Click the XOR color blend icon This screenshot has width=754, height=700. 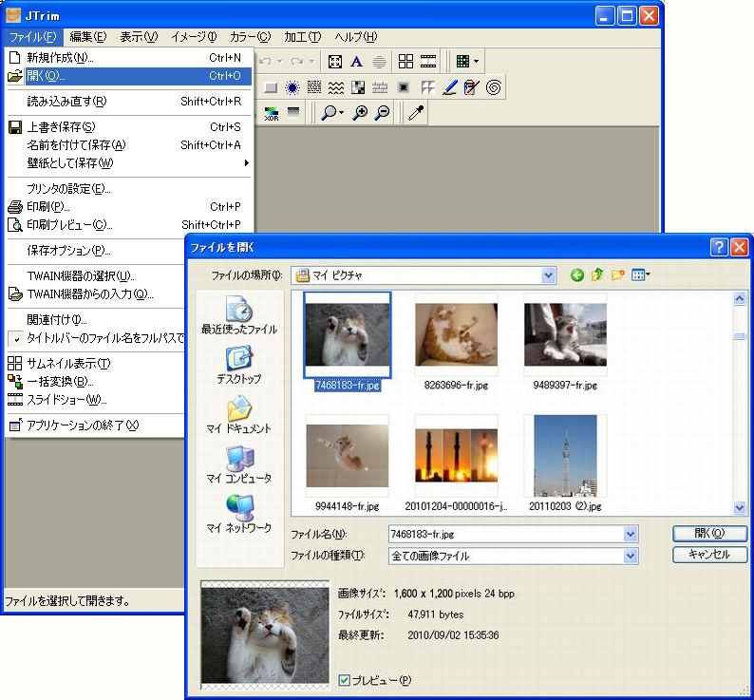272,113
